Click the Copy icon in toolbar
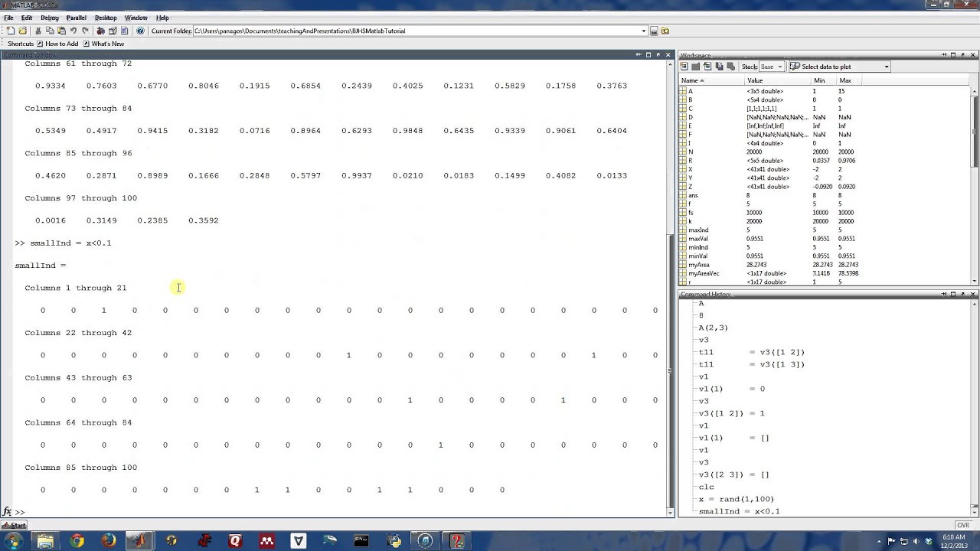980x551 pixels. (x=50, y=31)
